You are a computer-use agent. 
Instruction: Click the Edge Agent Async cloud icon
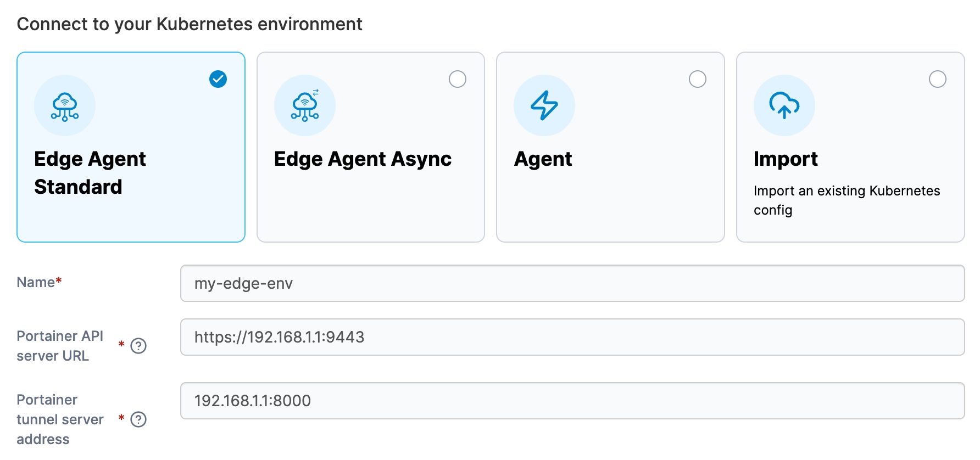[x=305, y=105]
